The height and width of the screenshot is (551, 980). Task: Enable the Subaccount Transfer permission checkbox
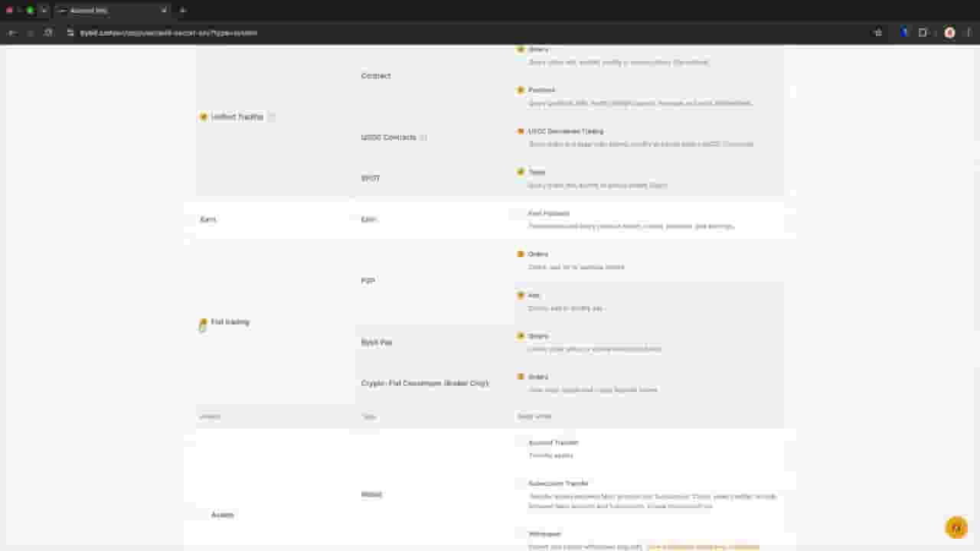pos(521,484)
